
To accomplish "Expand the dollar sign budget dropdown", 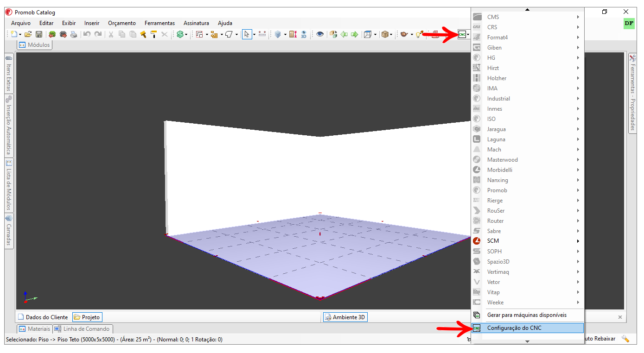I will (186, 35).
